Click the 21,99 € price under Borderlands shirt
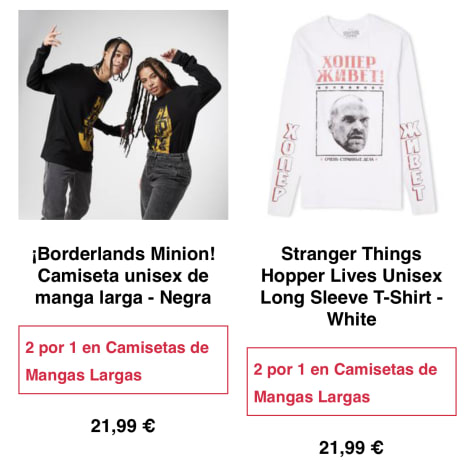The height and width of the screenshot is (460, 475). [123, 426]
